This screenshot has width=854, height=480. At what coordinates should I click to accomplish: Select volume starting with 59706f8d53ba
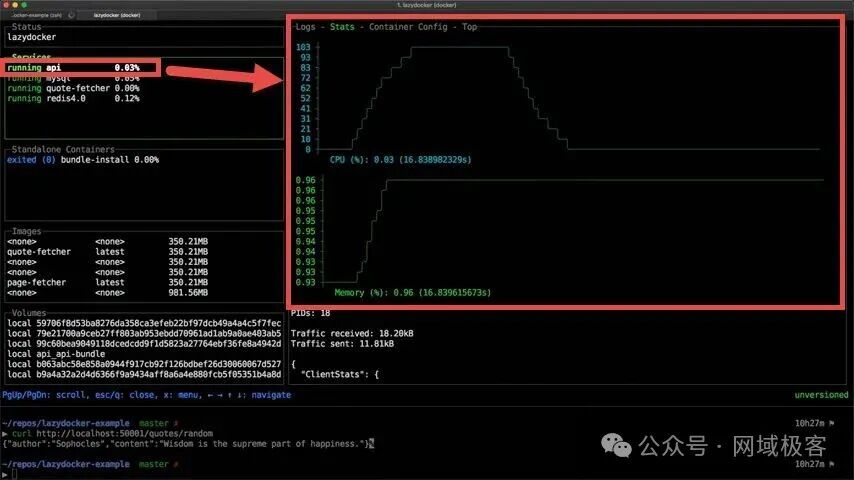pos(144,323)
